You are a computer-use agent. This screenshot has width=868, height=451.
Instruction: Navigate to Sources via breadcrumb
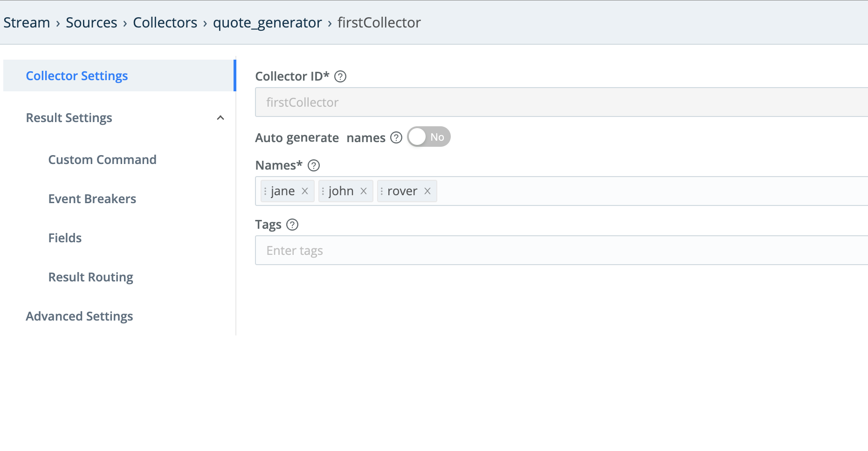pos(91,22)
